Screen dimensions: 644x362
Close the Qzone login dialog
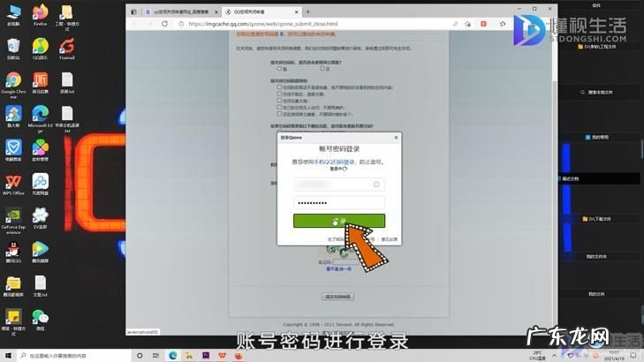coord(396,138)
